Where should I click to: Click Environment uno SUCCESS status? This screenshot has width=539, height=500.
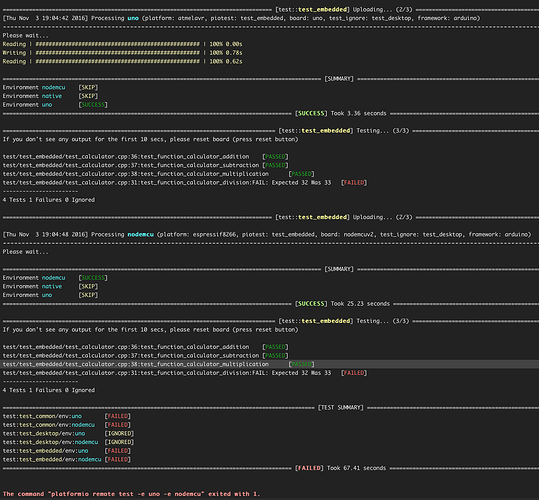tap(93, 105)
